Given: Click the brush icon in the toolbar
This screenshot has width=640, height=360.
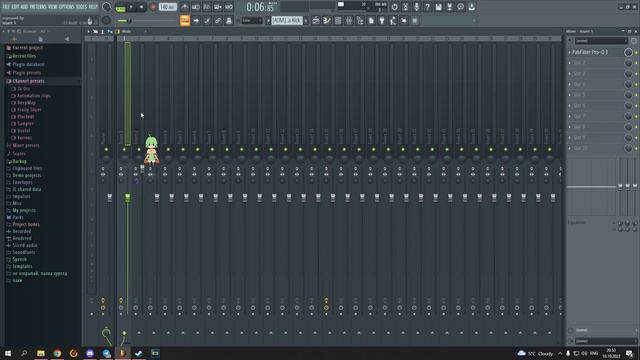Looking at the screenshot, I should coord(207,20).
